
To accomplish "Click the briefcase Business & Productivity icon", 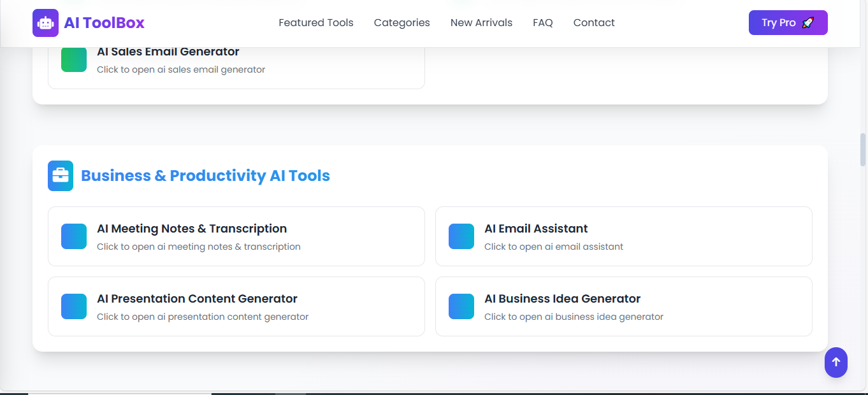I will coord(61,176).
